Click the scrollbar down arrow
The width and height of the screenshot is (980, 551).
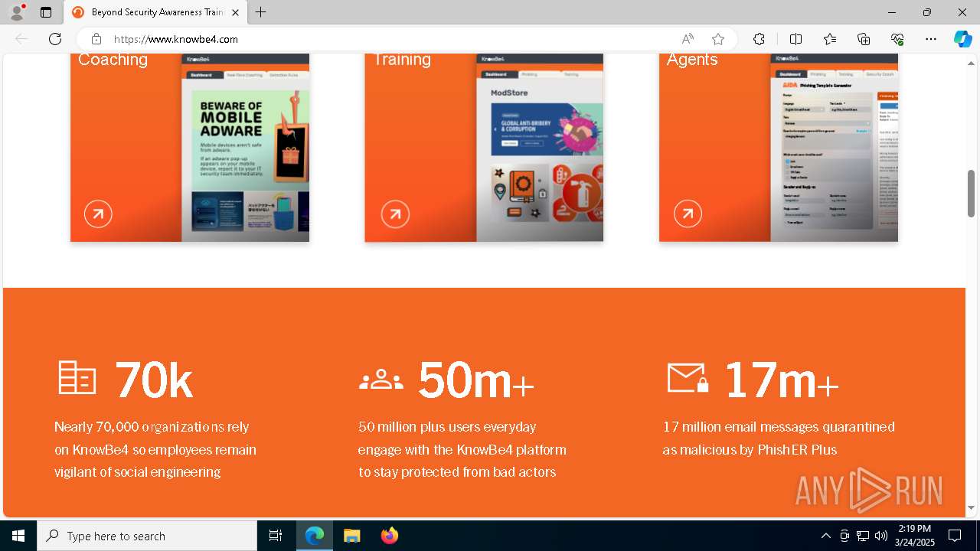tap(972, 507)
